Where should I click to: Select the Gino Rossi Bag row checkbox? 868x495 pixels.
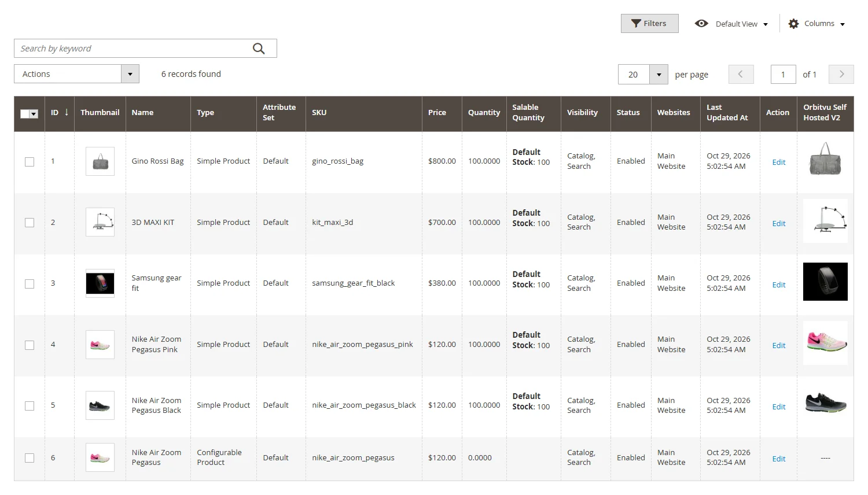tap(30, 162)
